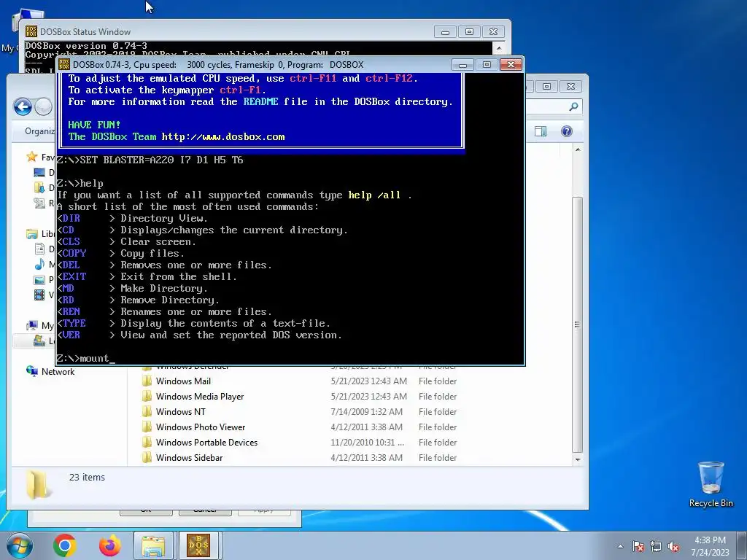Open Google Chrome from the taskbar

(65, 545)
